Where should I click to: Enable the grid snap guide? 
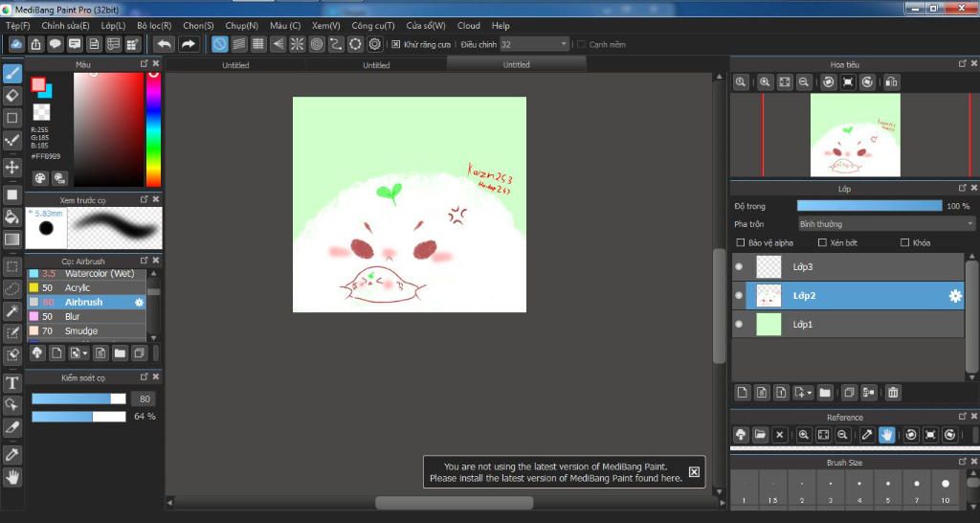click(x=258, y=44)
